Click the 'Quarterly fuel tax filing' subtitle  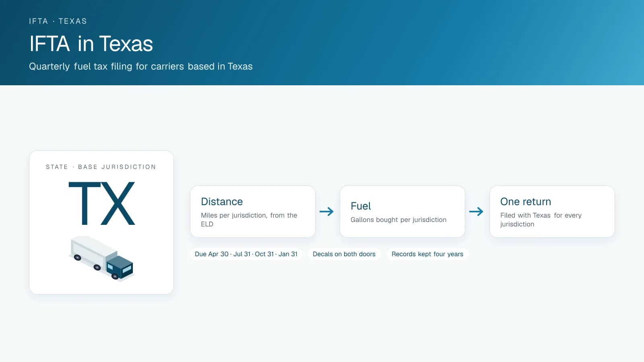click(141, 66)
